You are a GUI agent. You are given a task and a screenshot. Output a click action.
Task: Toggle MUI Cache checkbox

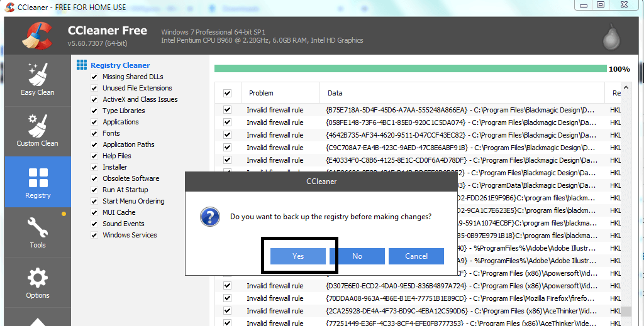click(94, 212)
